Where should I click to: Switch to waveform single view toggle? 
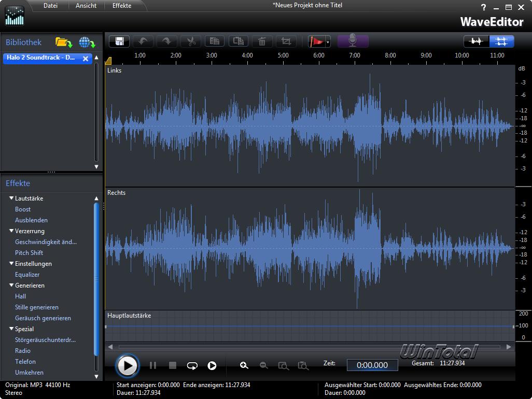pos(476,41)
